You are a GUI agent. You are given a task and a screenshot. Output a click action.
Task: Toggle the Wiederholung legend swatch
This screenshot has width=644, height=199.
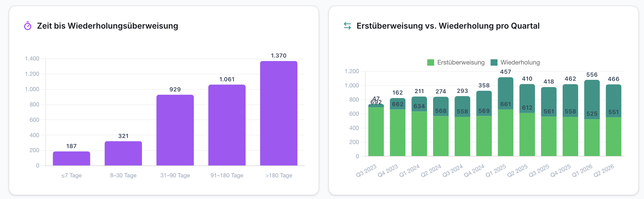[494, 62]
